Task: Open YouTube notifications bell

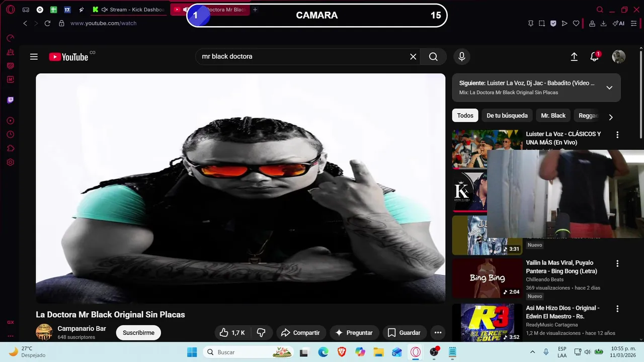Action: coord(595,57)
